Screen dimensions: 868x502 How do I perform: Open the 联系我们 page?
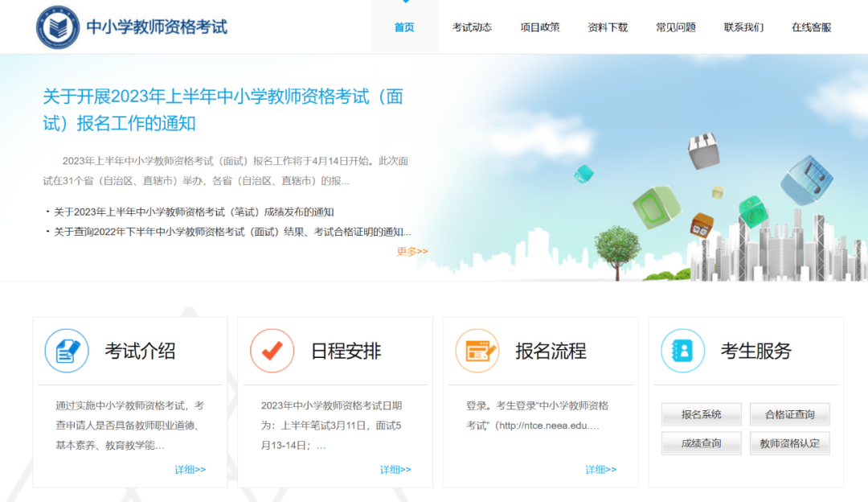[x=742, y=27]
